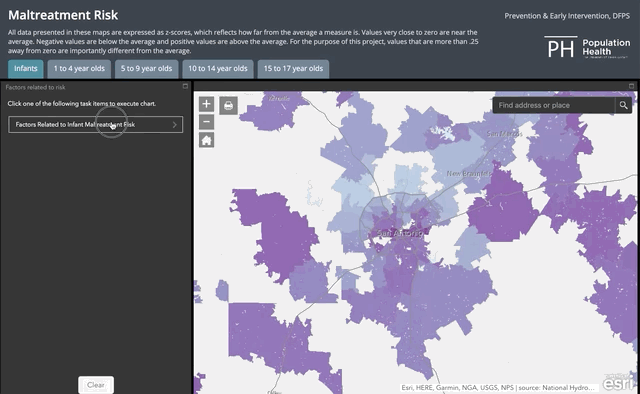Click the esri logo
The height and width of the screenshot is (394, 640).
tap(618, 382)
